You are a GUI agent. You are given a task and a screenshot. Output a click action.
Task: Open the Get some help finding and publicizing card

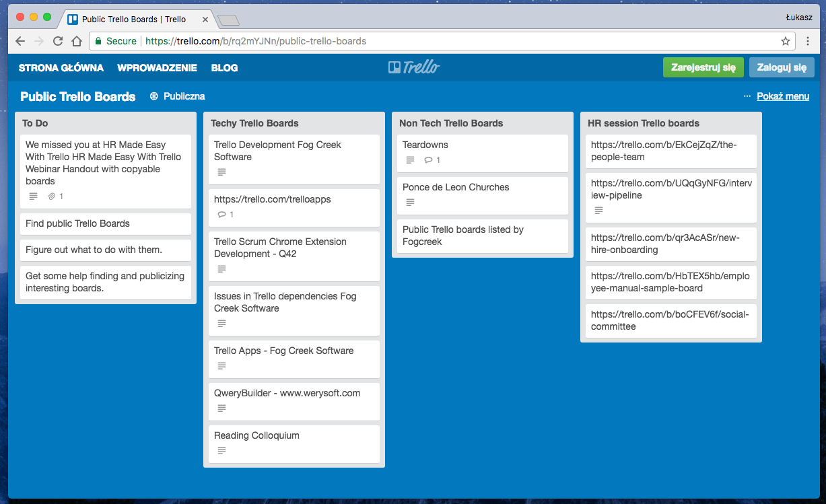click(106, 283)
